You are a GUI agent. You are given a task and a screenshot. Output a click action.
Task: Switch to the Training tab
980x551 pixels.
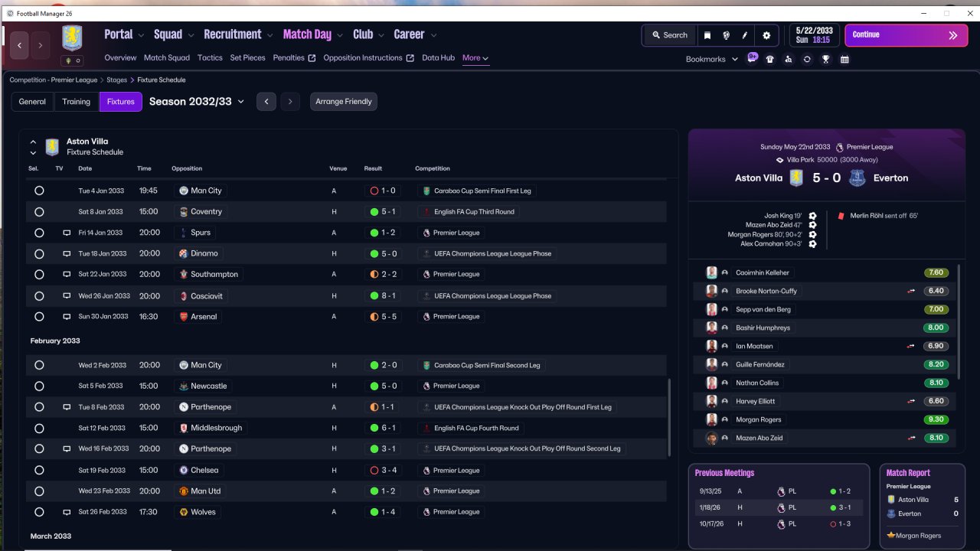pyautogui.click(x=77, y=102)
